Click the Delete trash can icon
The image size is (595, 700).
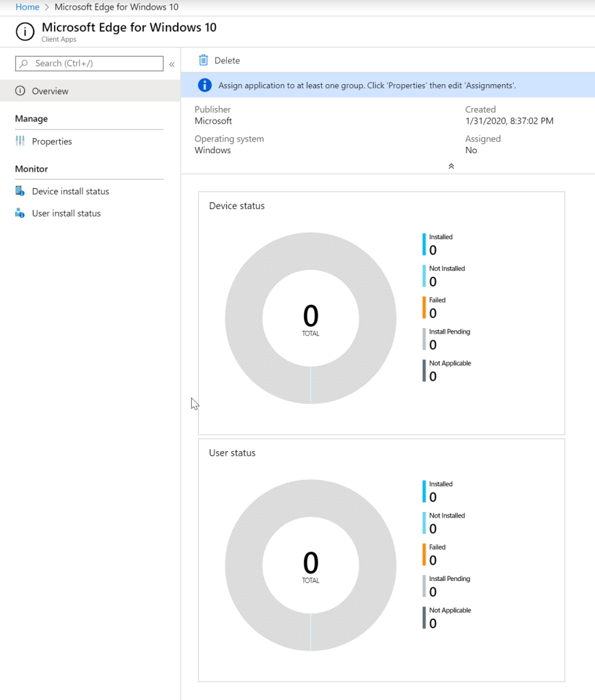tap(203, 60)
